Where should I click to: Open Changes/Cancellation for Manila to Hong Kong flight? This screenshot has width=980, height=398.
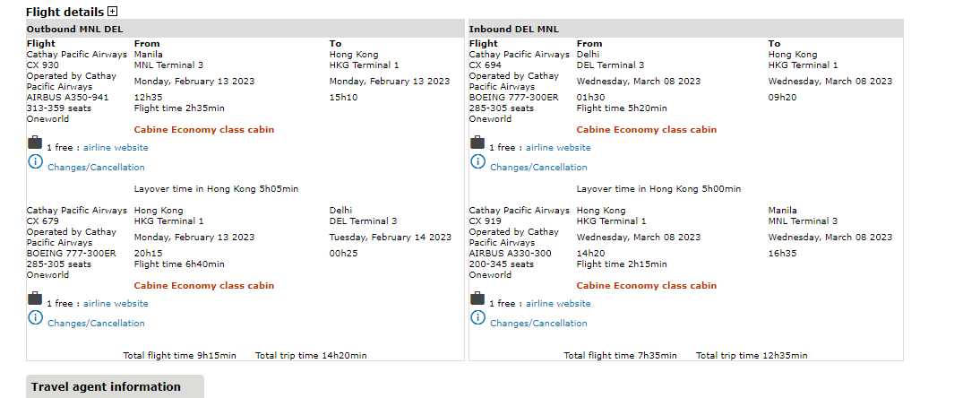96,168
